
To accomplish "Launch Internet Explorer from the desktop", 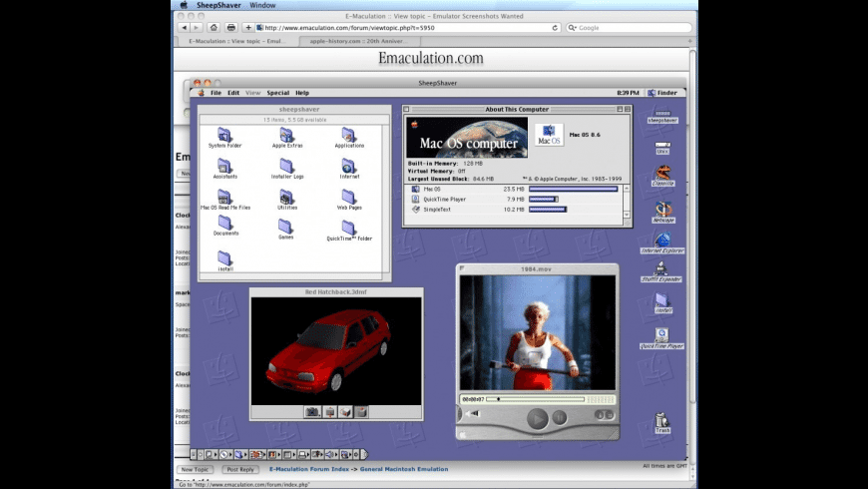I will (x=662, y=243).
